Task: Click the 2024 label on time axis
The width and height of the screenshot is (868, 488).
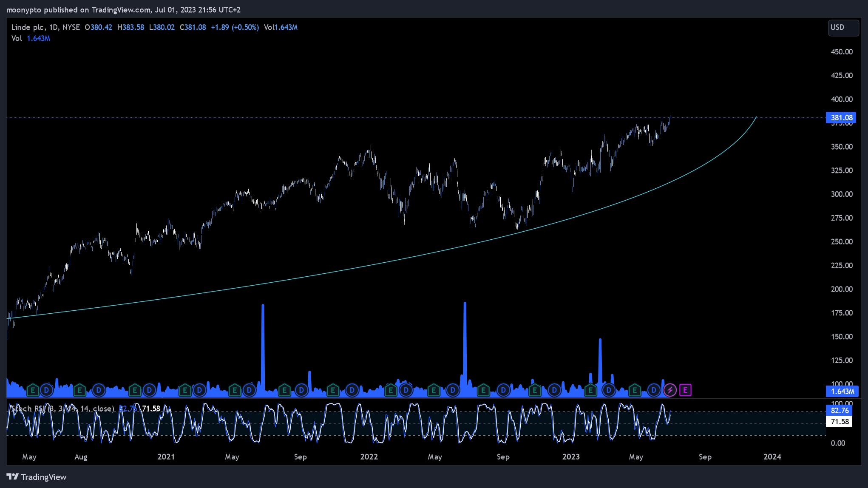Action: [772, 457]
